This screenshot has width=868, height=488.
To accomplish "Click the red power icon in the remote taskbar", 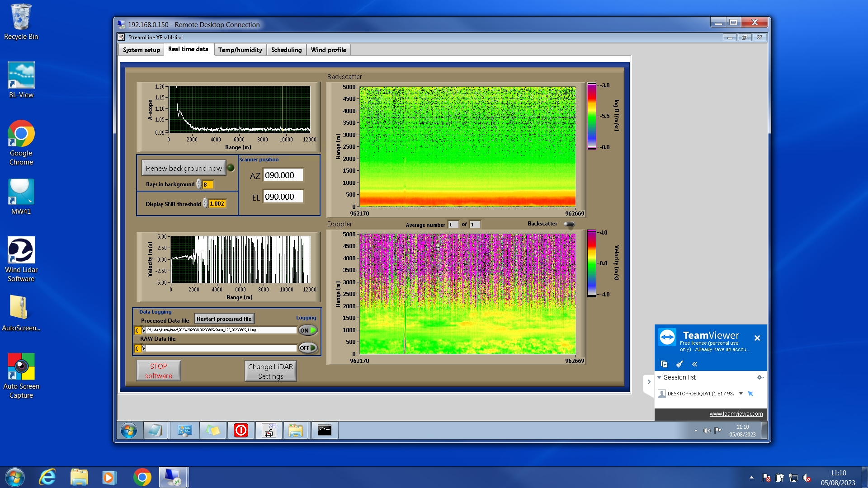I will tap(241, 430).
